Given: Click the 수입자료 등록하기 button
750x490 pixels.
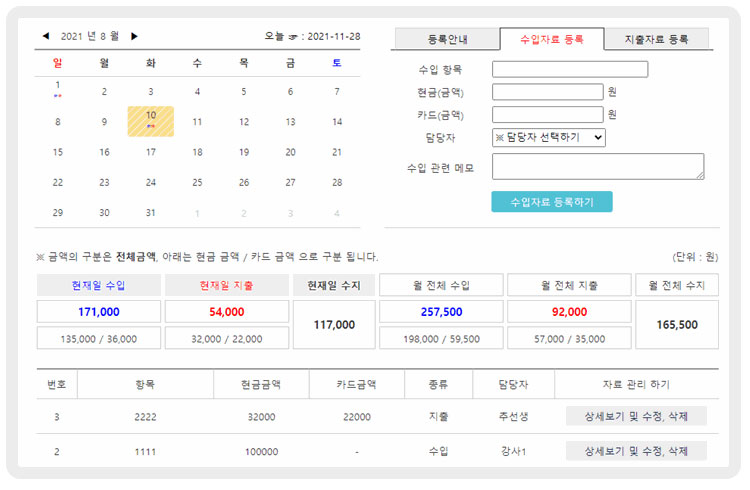Looking at the screenshot, I should [552, 202].
